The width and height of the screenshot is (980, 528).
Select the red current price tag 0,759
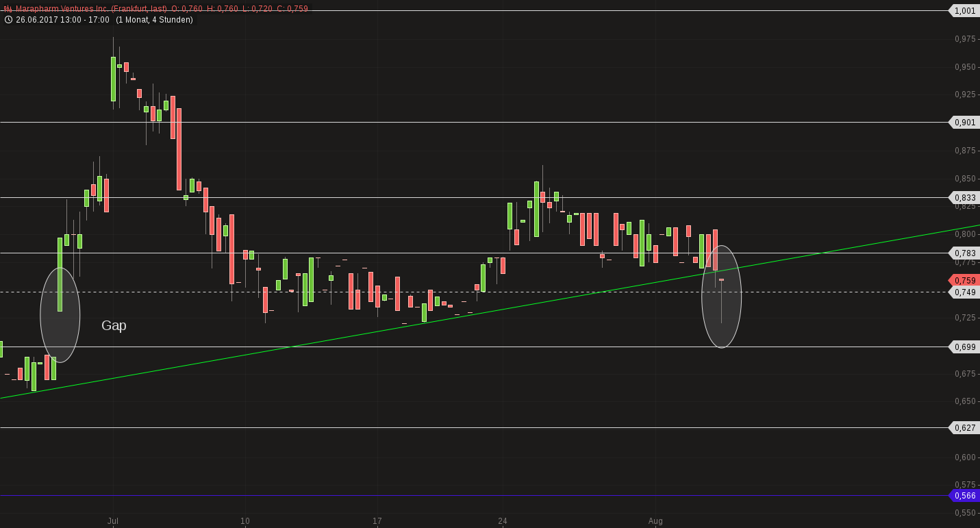click(964, 280)
